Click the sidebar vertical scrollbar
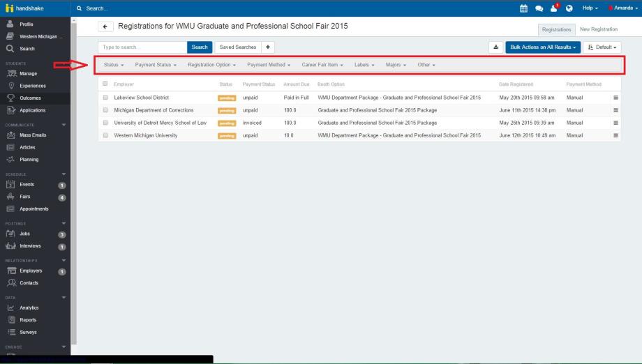 pyautogui.click(x=74, y=184)
